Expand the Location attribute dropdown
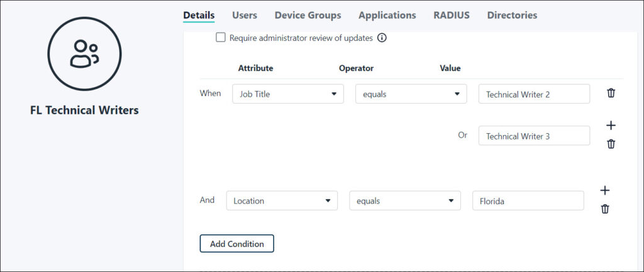Viewport: 644px width, 272px height. [281, 201]
